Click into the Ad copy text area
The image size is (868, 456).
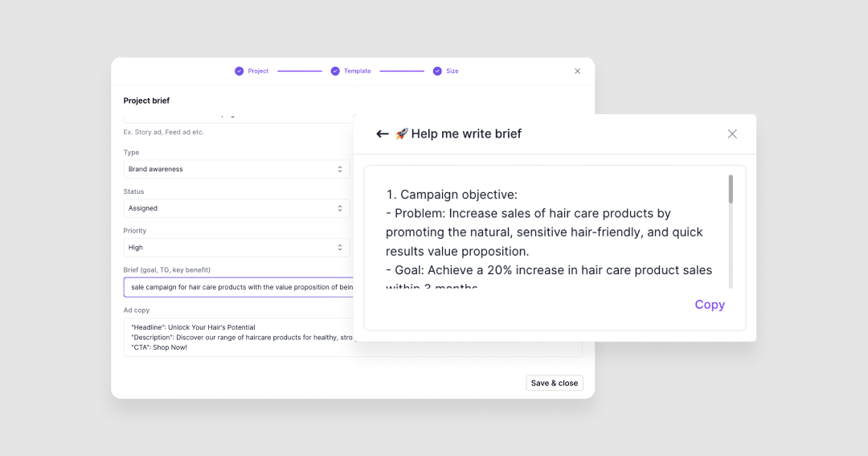[x=239, y=338]
